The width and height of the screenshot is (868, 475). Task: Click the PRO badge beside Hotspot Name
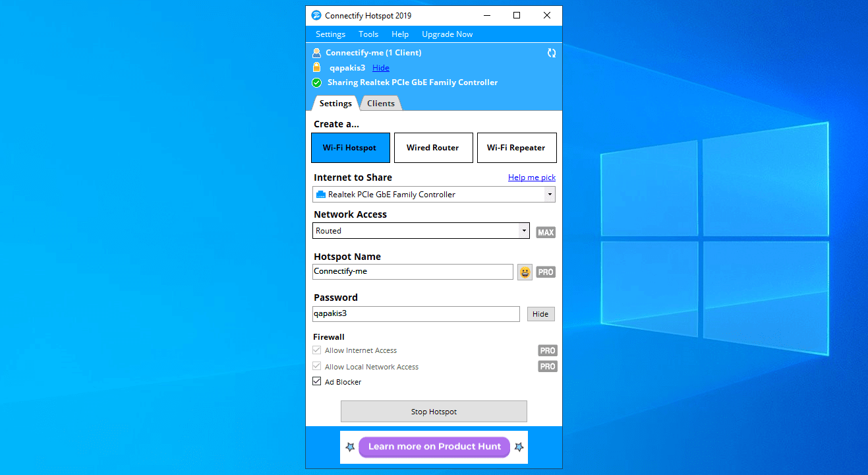click(x=546, y=272)
